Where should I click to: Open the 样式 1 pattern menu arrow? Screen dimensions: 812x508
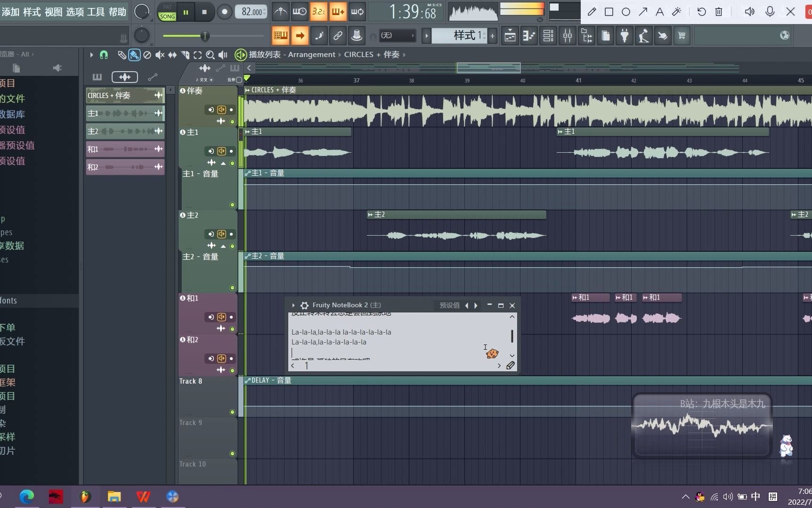pyautogui.click(x=426, y=36)
